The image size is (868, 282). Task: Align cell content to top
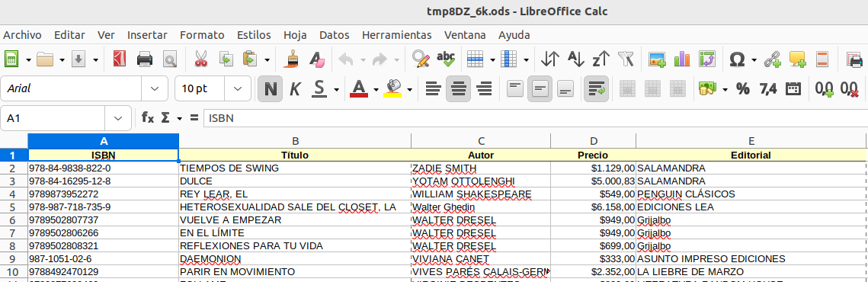[x=515, y=88]
